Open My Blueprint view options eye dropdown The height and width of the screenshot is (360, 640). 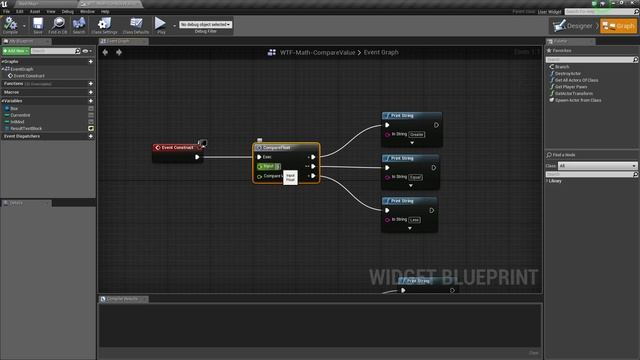tap(87, 51)
